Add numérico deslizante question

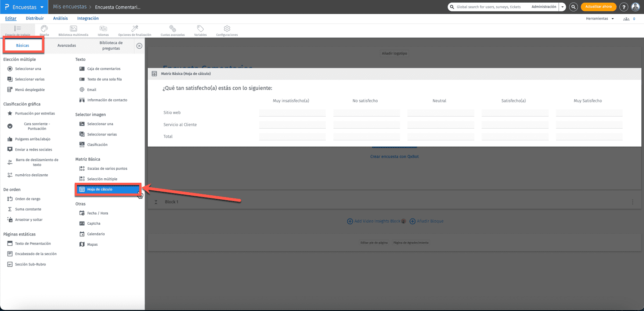pyautogui.click(x=27, y=175)
